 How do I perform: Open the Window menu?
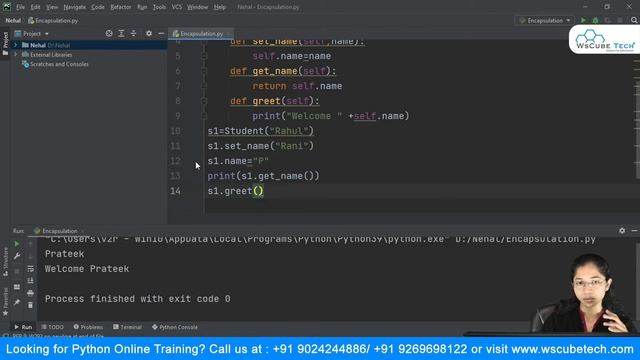[x=197, y=7]
